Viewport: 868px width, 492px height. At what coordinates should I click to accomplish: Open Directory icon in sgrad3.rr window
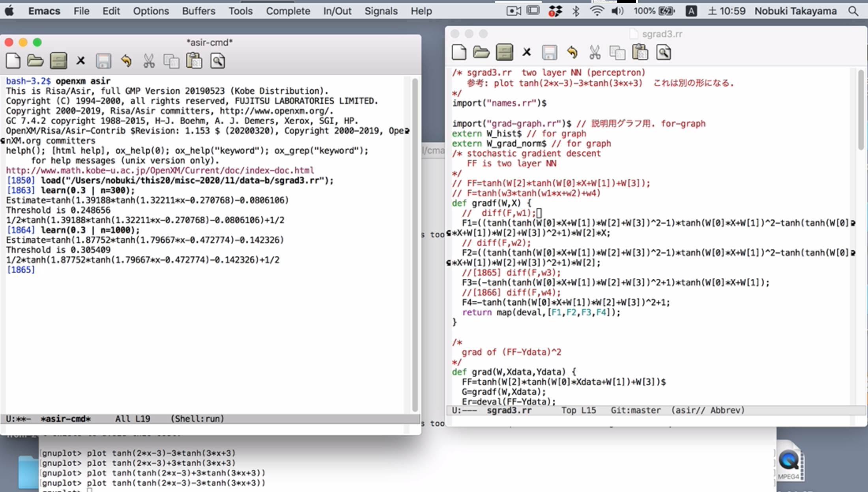tap(504, 52)
